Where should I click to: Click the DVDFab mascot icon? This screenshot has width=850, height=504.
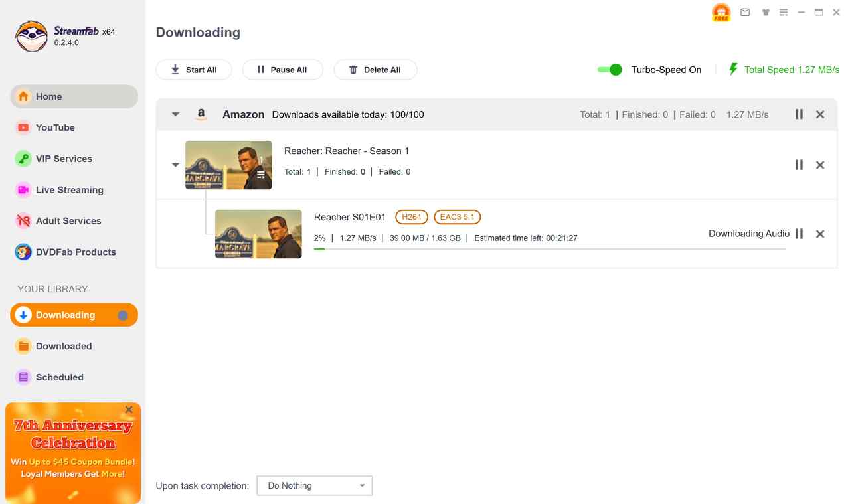pos(23,252)
